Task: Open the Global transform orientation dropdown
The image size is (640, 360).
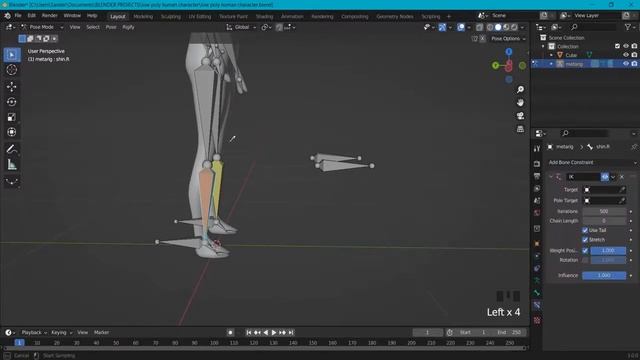Action: click(241, 27)
